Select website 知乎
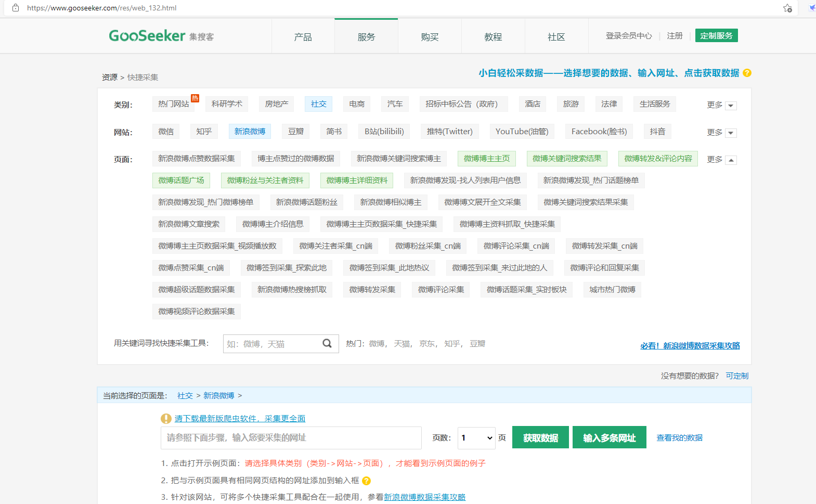816x504 pixels. click(x=204, y=132)
